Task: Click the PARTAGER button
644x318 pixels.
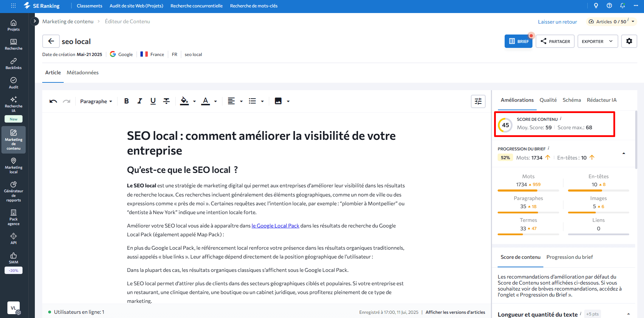Action: point(555,41)
